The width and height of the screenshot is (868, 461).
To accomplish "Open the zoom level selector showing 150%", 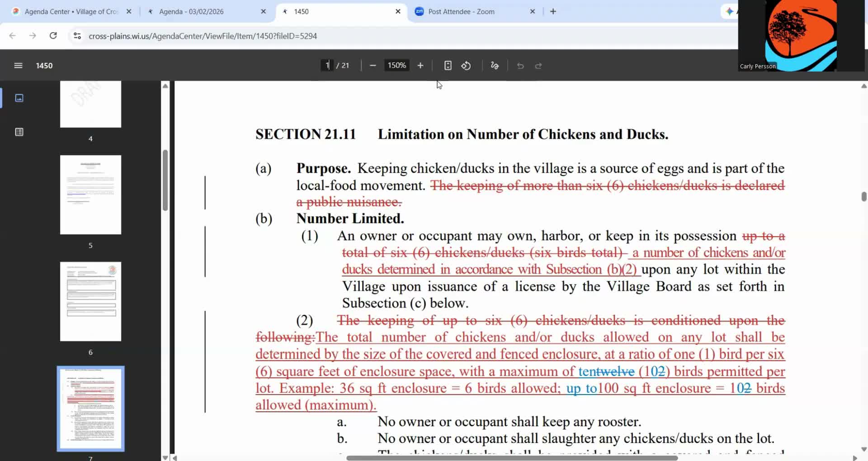I will point(396,65).
